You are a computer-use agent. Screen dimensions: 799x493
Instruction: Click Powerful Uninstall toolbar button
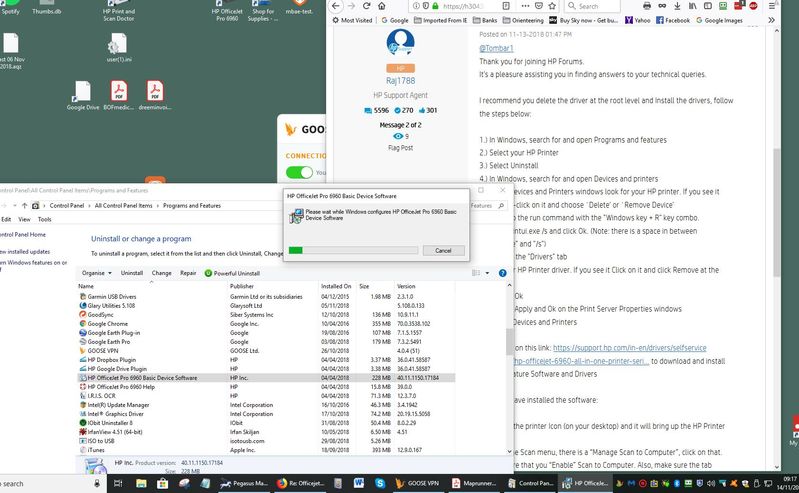232,273
